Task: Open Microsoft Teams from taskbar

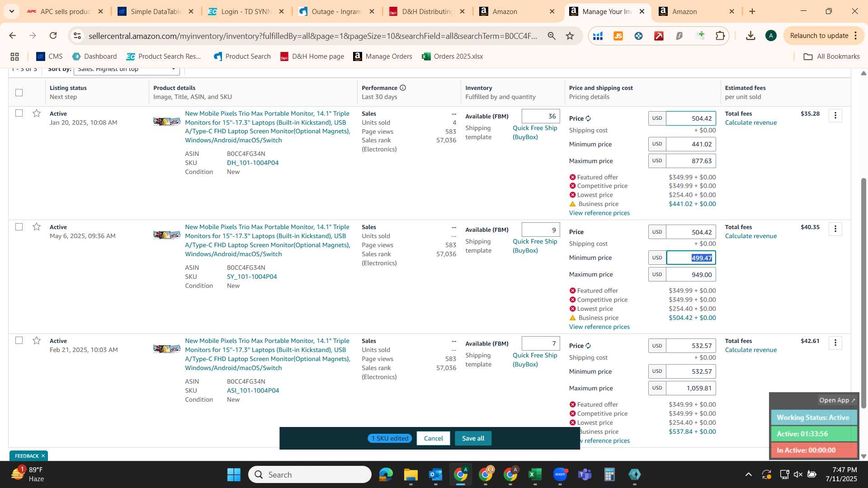Action: [585, 474]
